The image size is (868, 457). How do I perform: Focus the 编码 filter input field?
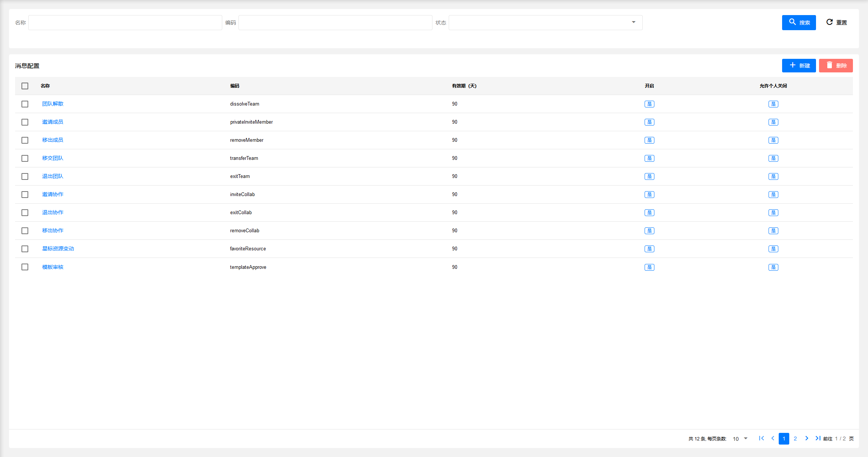(335, 23)
